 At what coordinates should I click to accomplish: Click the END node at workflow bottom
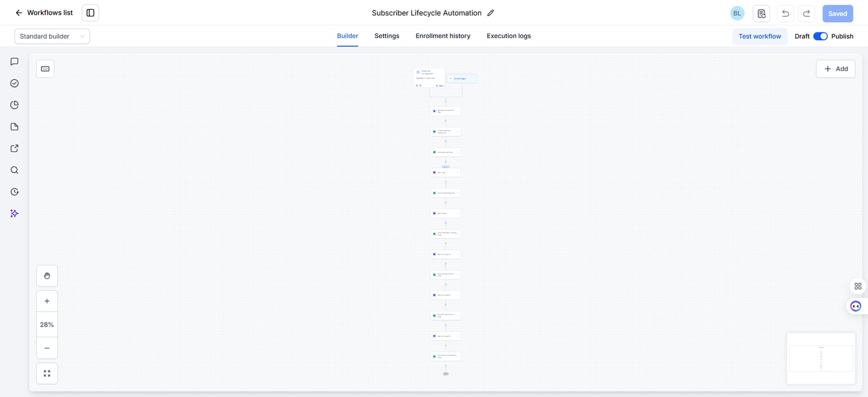(x=446, y=374)
